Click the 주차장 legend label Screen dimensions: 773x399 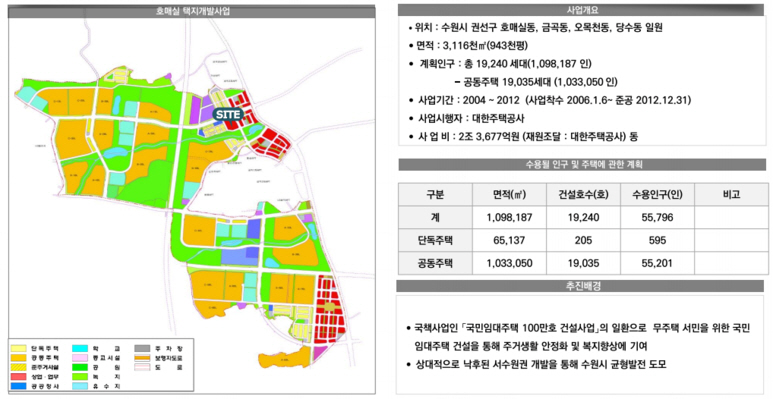pyautogui.click(x=169, y=348)
